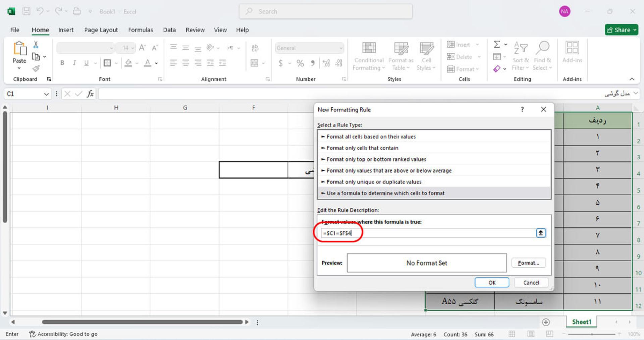The width and height of the screenshot is (644, 340).
Task: Click the collapse dialog range selector icon
Action: 541,233
